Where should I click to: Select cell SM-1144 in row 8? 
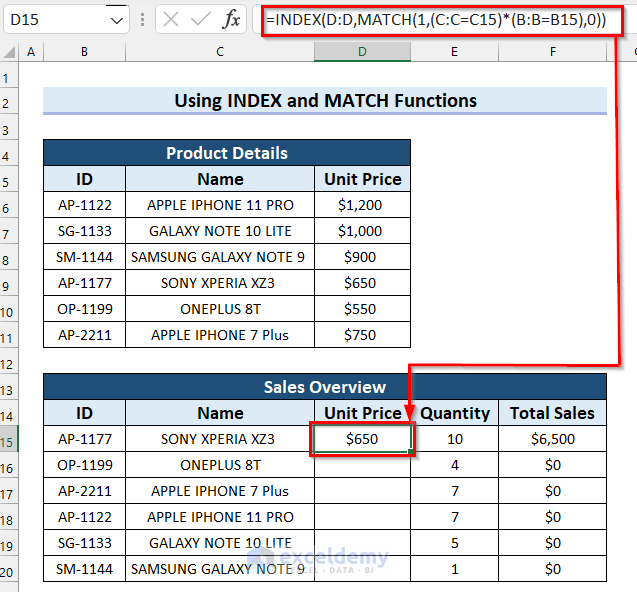(x=84, y=257)
